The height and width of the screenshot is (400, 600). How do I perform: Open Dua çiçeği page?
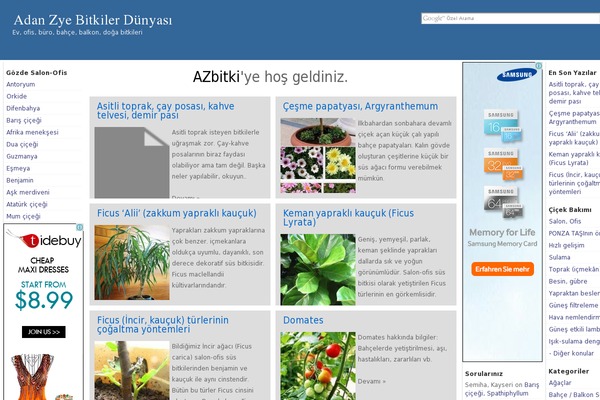[x=22, y=144]
